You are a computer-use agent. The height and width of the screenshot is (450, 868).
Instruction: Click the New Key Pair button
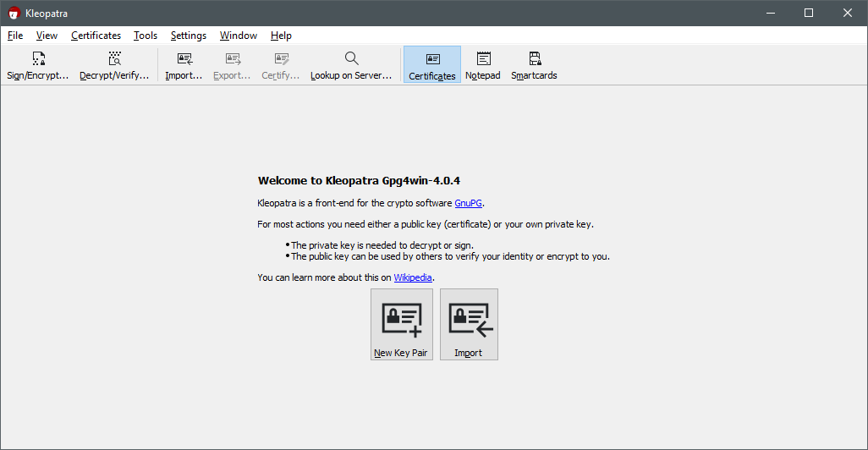pyautogui.click(x=401, y=325)
